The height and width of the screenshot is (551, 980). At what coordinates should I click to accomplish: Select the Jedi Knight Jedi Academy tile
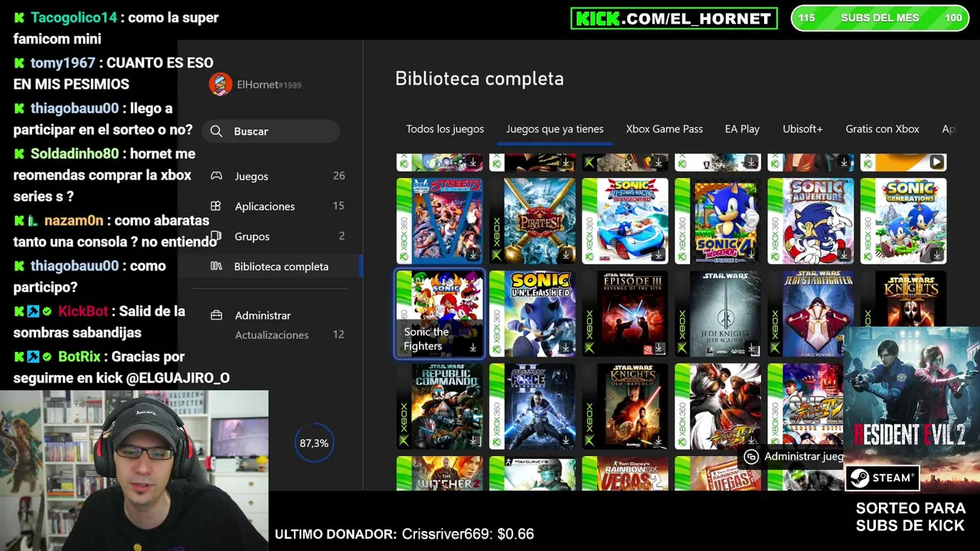pos(717,314)
